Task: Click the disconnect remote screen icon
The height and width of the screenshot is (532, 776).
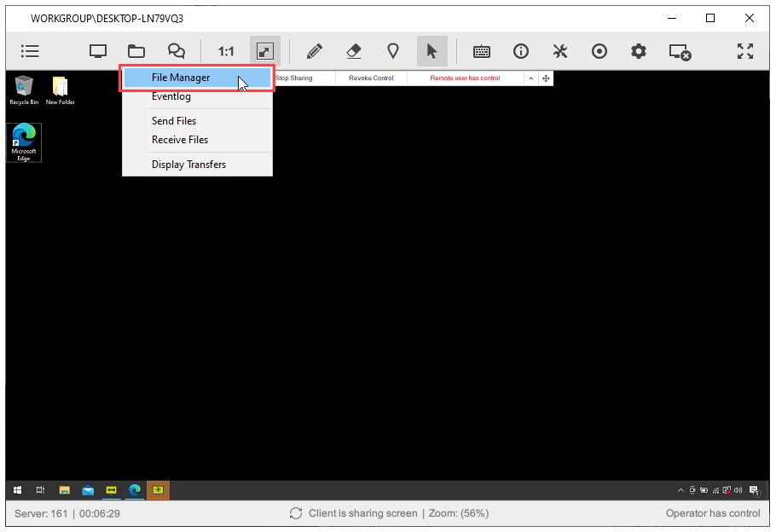Action: [679, 51]
